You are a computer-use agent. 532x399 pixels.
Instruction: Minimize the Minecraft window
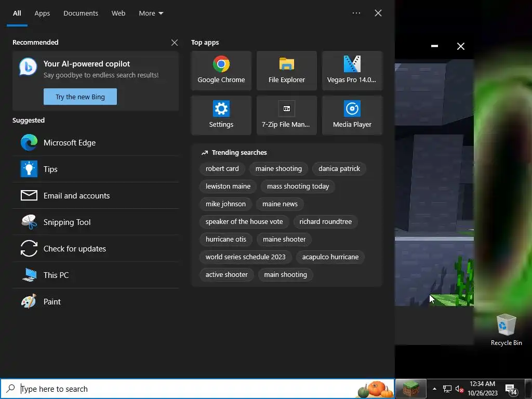click(x=434, y=46)
